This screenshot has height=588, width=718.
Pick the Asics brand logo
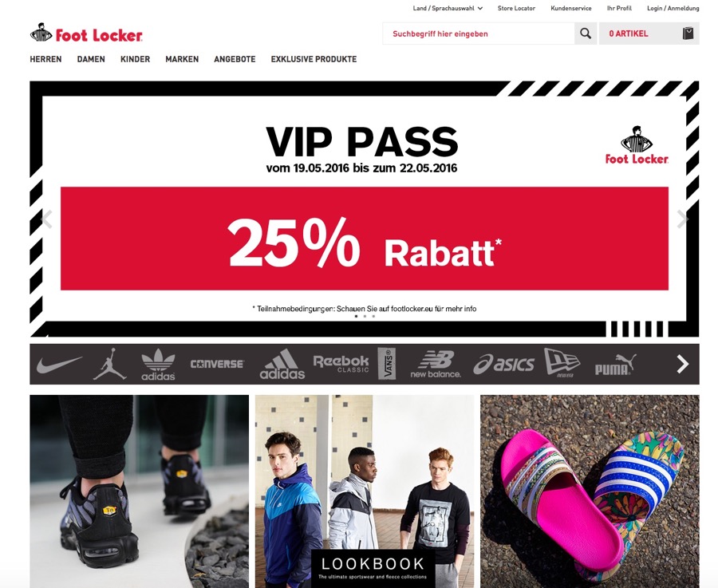click(503, 365)
